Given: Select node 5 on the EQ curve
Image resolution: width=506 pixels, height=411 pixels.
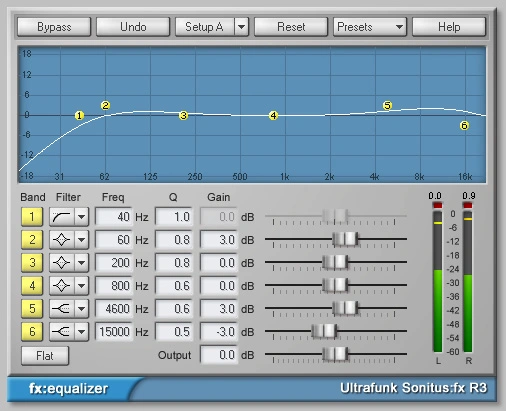Looking at the screenshot, I should (387, 105).
